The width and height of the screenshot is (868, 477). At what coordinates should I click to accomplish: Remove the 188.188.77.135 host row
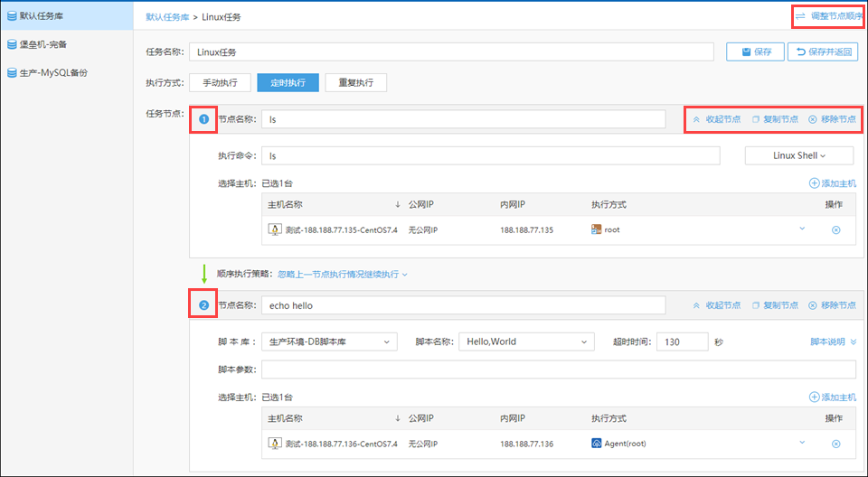[x=835, y=229]
